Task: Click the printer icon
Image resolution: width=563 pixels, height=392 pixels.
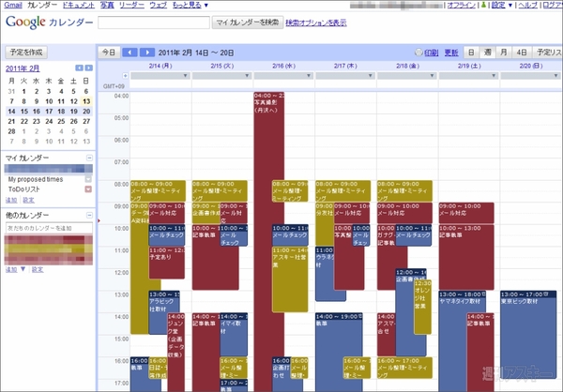Action: pyautogui.click(x=418, y=53)
